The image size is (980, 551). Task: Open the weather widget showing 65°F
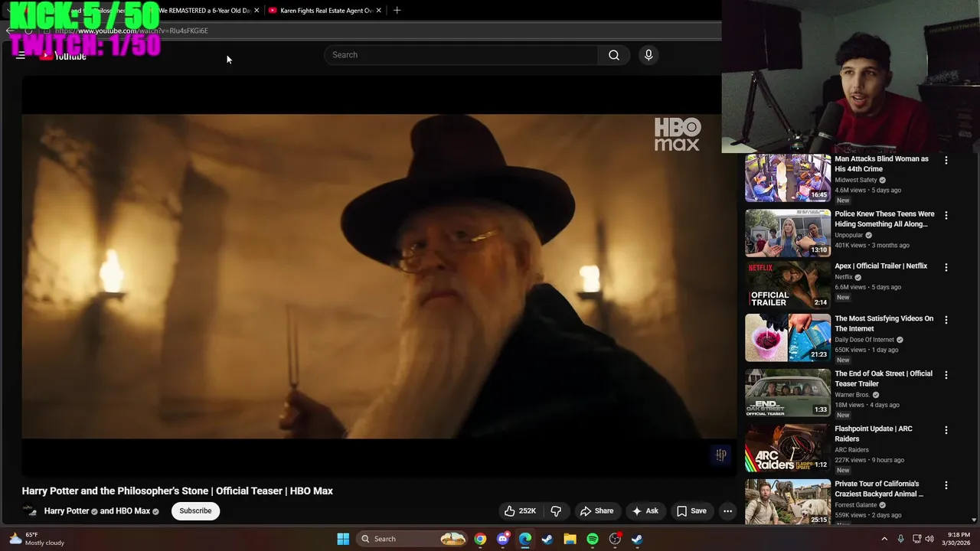36,539
